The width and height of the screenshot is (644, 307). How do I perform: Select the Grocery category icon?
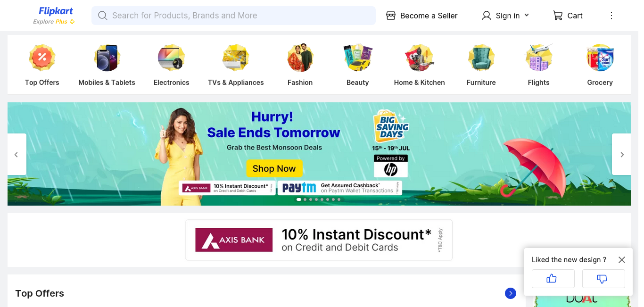click(600, 58)
